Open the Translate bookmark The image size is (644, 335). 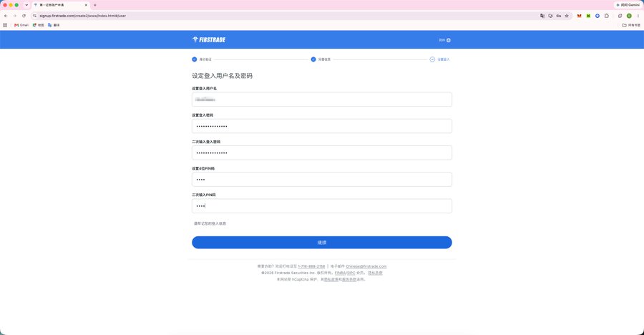(54, 25)
